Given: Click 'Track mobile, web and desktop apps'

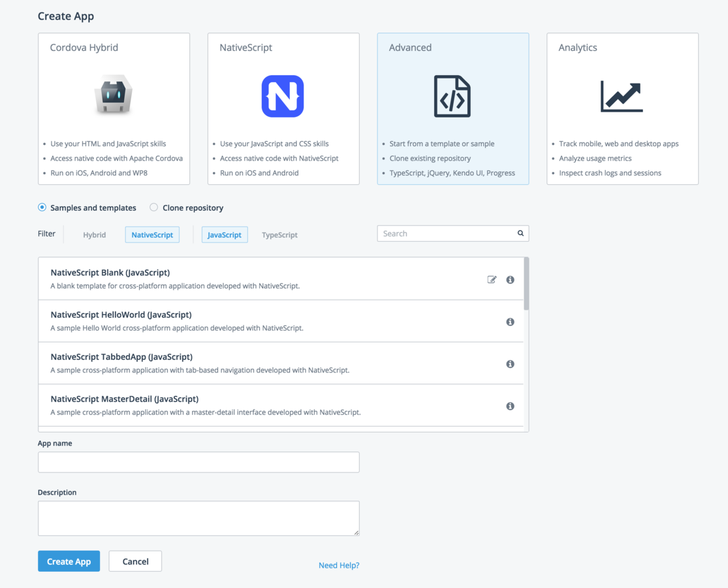Looking at the screenshot, I should tap(619, 144).
